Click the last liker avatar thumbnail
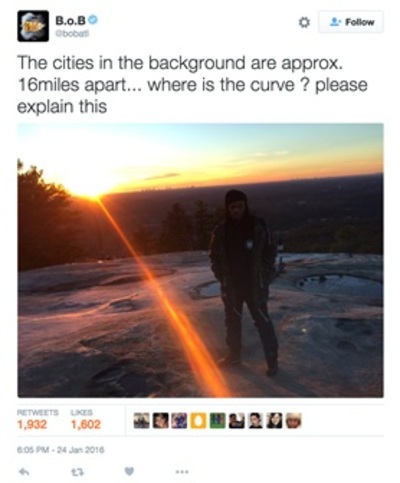 click(294, 421)
